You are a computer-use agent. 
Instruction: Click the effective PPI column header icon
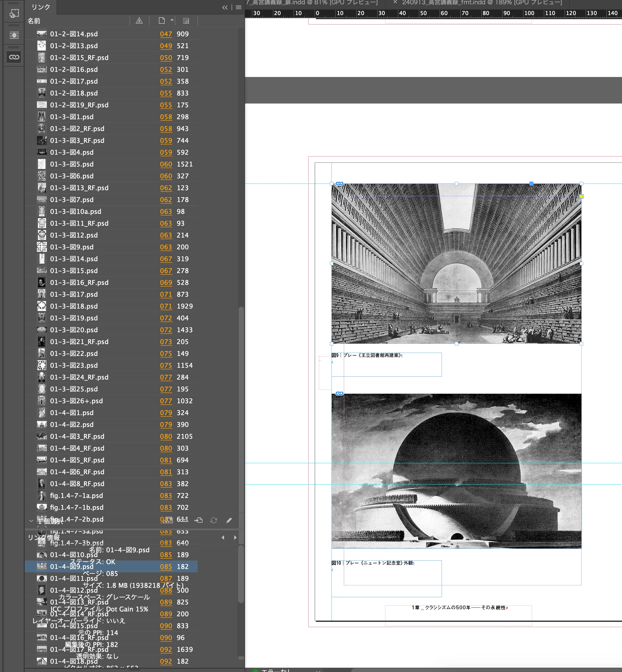point(186,21)
